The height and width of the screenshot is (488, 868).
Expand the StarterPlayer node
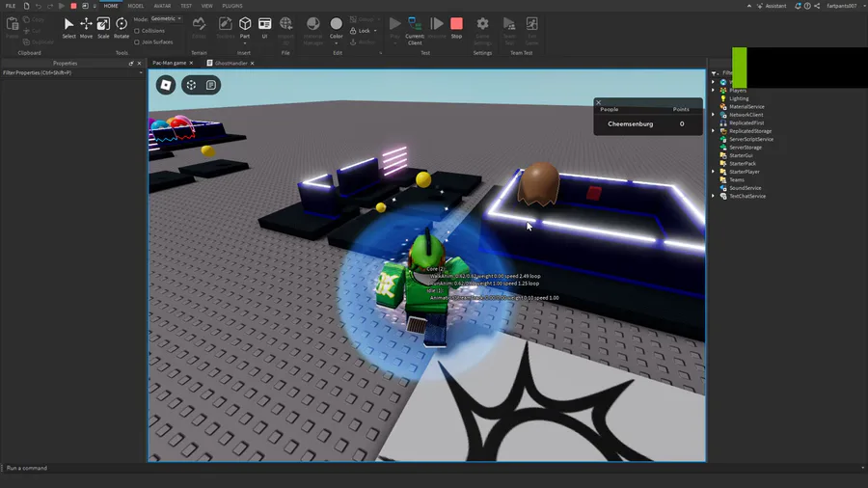click(x=713, y=172)
